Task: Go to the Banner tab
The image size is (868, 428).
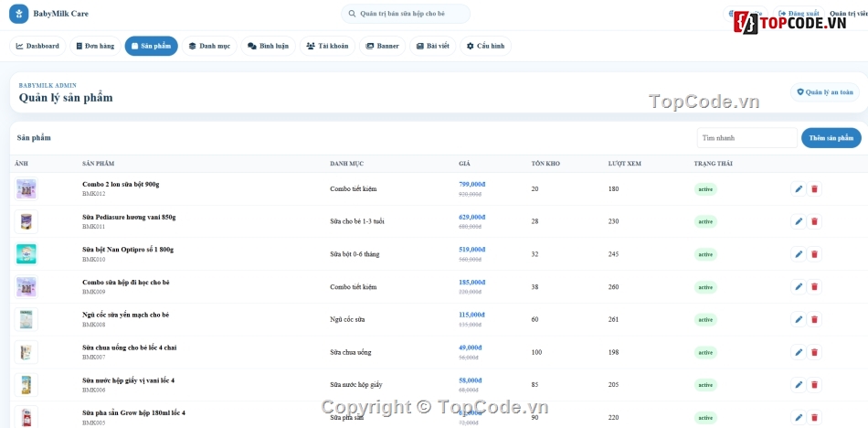Action: pyautogui.click(x=383, y=46)
